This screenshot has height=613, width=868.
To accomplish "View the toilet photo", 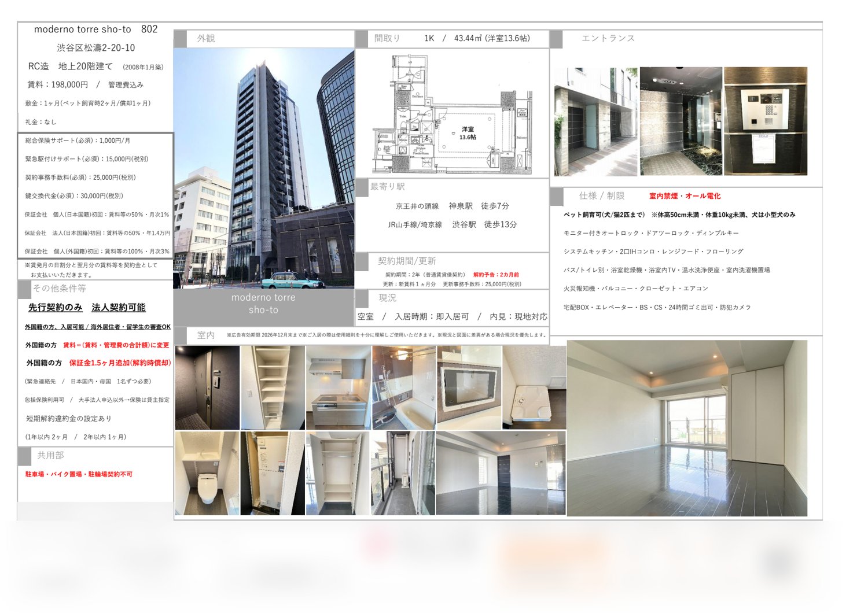I will [x=207, y=473].
